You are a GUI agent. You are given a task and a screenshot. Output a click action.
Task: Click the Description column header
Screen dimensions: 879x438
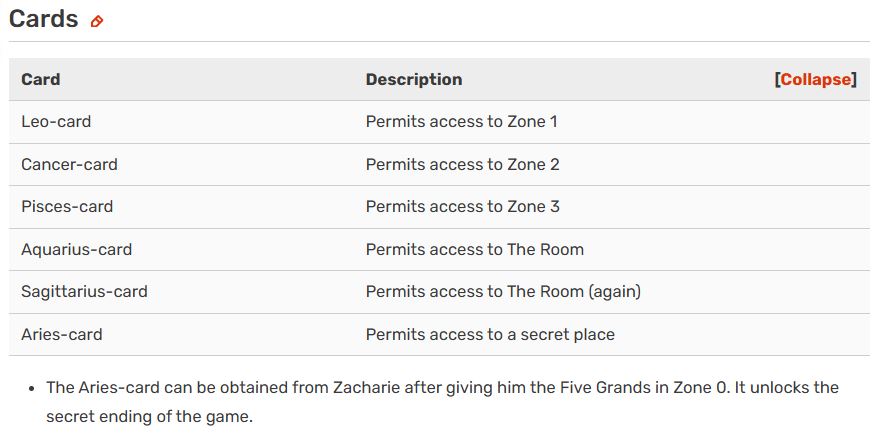coord(414,80)
